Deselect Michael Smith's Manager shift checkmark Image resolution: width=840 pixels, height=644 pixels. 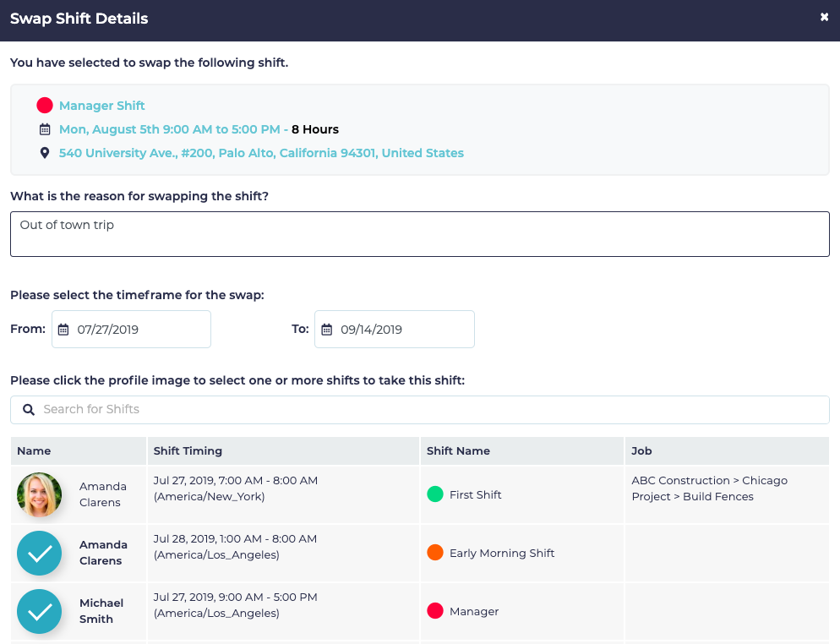click(40, 611)
